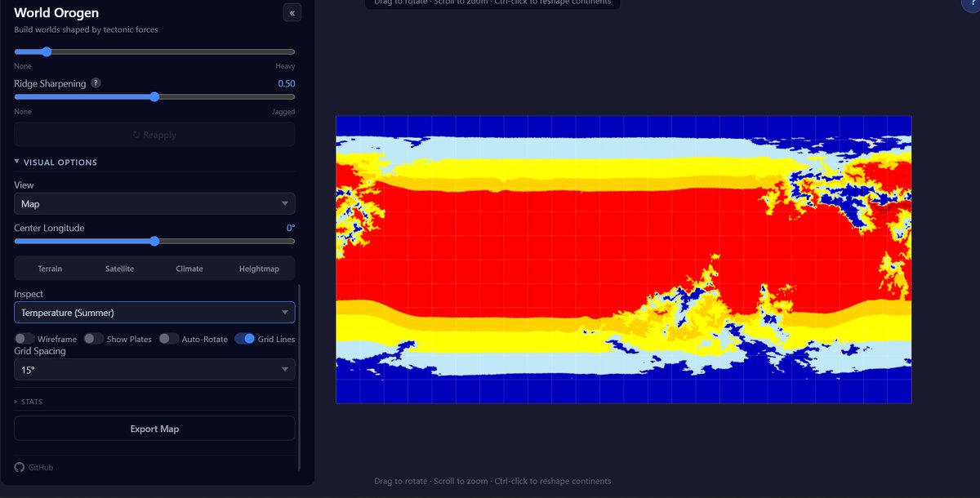Viewport: 980px width, 498px height.
Task: Adjust the Ridge Sharpening slider
Action: [x=154, y=96]
